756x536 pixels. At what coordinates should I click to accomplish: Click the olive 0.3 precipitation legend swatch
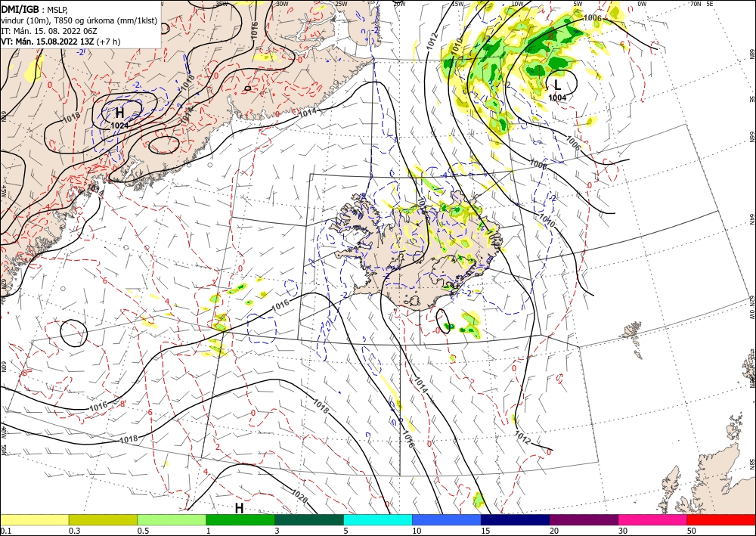103,519
